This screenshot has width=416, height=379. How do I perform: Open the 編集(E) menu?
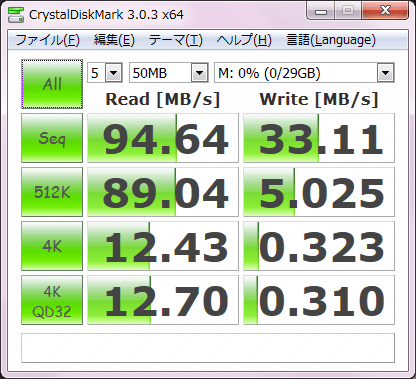click(x=114, y=40)
